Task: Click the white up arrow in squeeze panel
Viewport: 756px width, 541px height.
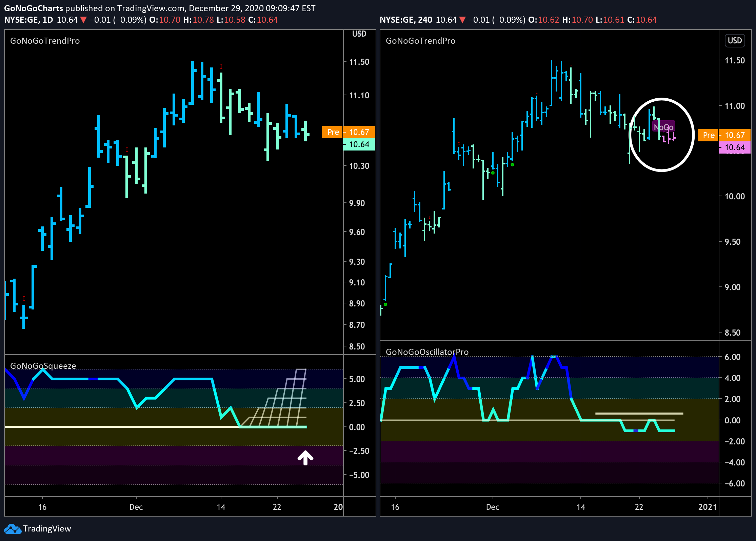Action: point(305,458)
